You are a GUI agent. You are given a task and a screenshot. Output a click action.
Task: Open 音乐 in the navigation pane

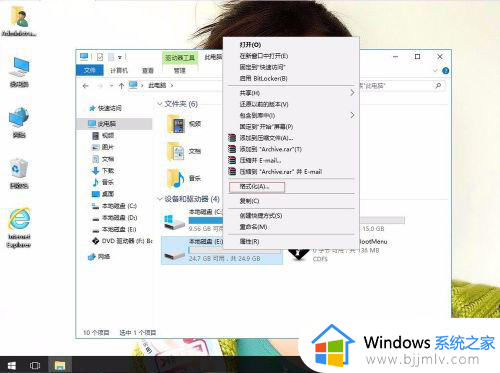click(108, 182)
